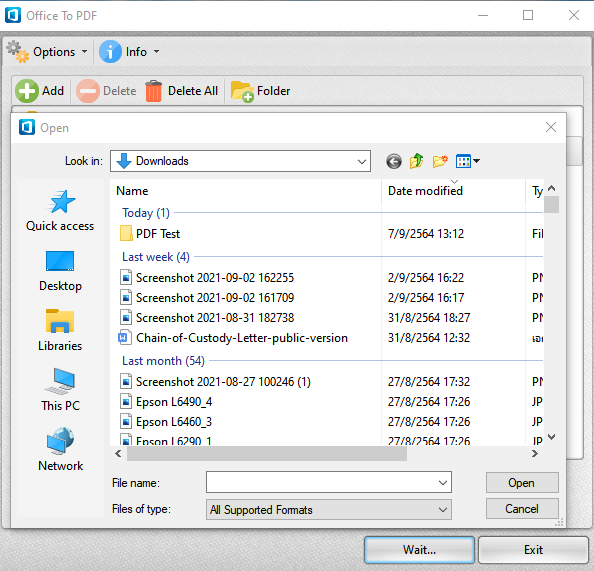The image size is (594, 571).
Task: Click the Word document icon of Chain-of-Custody
Action: click(124, 337)
